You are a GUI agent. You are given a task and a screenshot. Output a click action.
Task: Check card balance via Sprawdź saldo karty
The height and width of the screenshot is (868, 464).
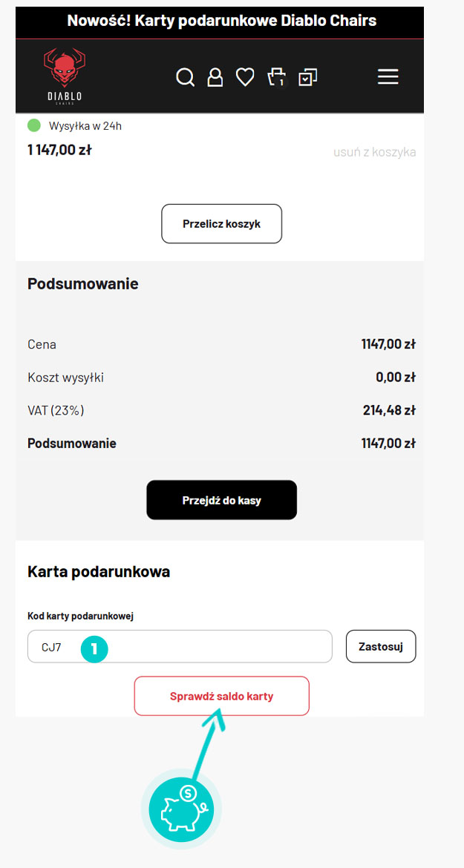click(221, 696)
